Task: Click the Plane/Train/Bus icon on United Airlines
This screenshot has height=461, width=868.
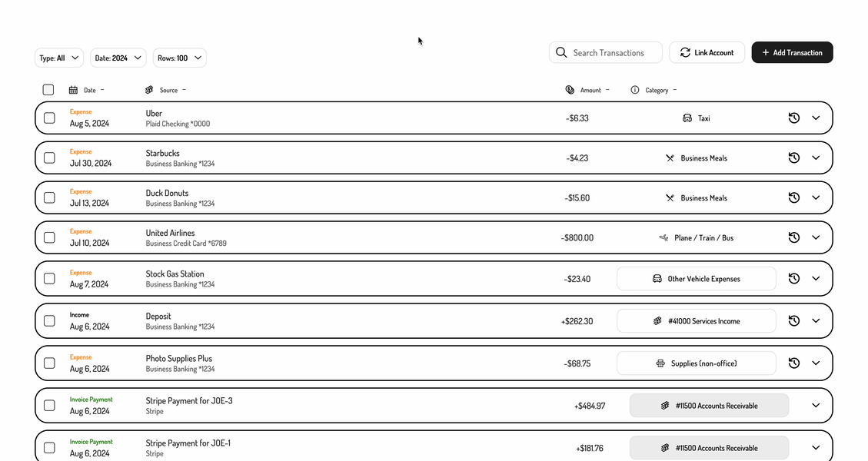Action: coord(663,237)
